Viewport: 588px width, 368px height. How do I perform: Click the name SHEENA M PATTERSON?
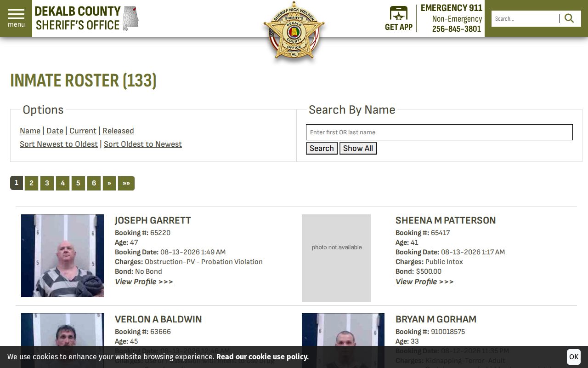[446, 220]
